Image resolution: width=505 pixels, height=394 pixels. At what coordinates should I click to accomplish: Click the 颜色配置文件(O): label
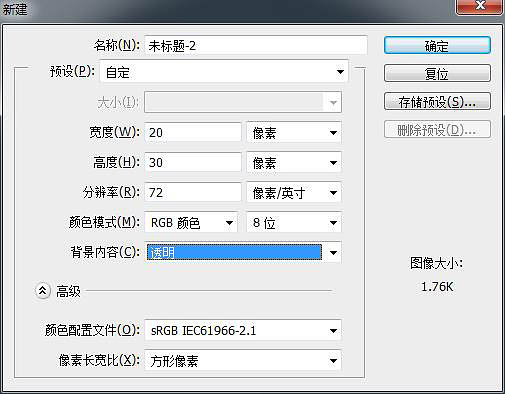click(x=92, y=330)
